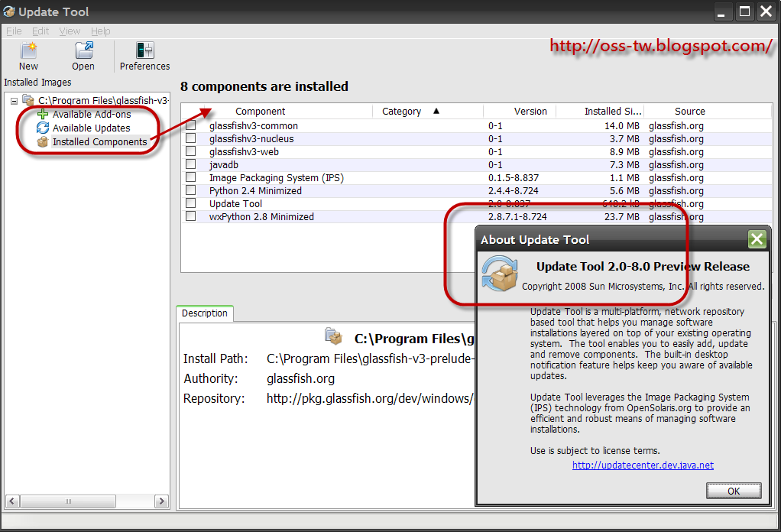Click the Available Updates refresh icon
This screenshot has width=781, height=532.
click(43, 128)
